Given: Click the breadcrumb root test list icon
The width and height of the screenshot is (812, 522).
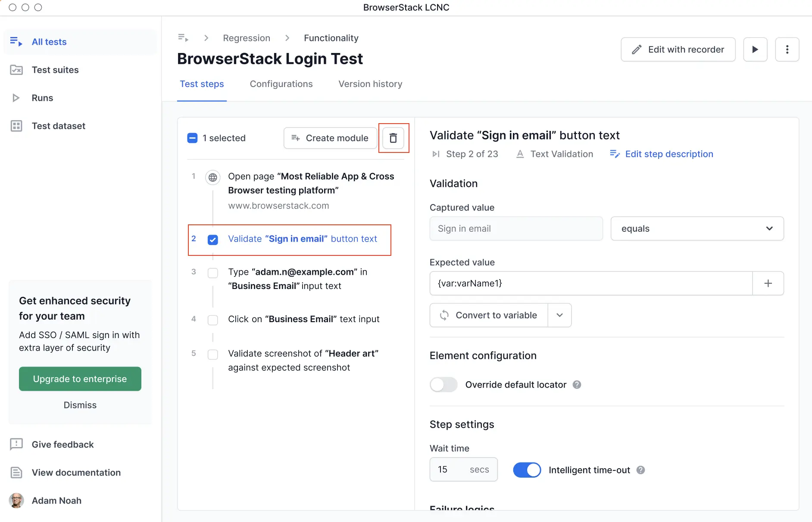Looking at the screenshot, I should [x=183, y=38].
